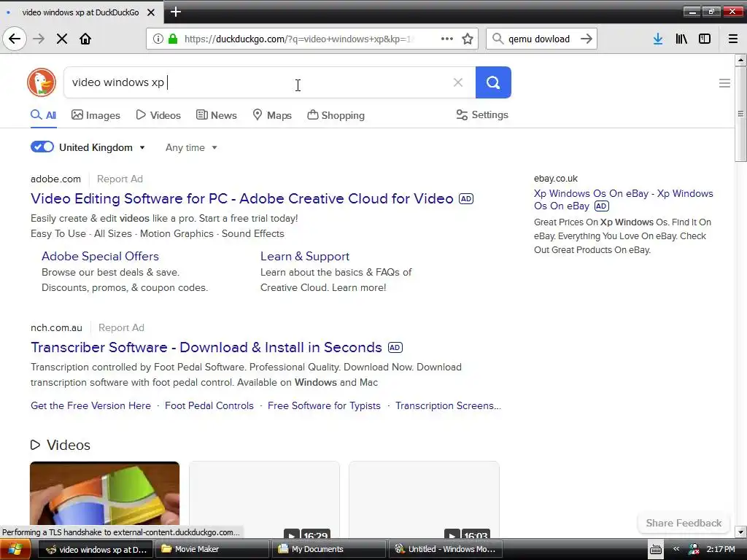Open the Firefox home page icon
The width and height of the screenshot is (747, 560).
pos(85,39)
